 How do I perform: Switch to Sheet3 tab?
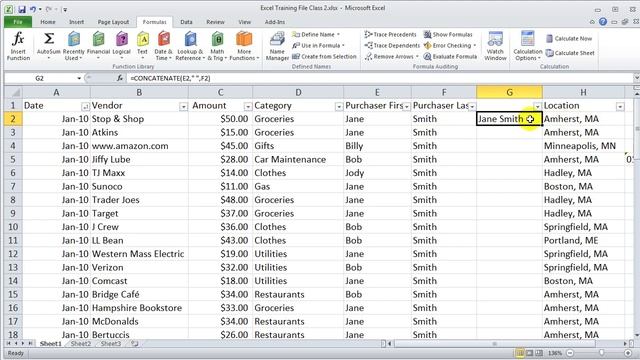coord(111,344)
